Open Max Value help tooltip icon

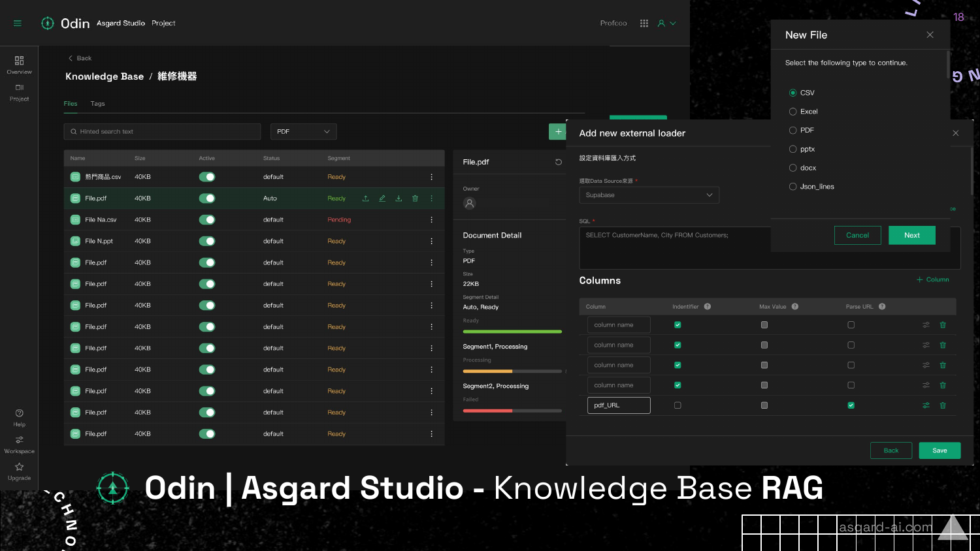795,307
